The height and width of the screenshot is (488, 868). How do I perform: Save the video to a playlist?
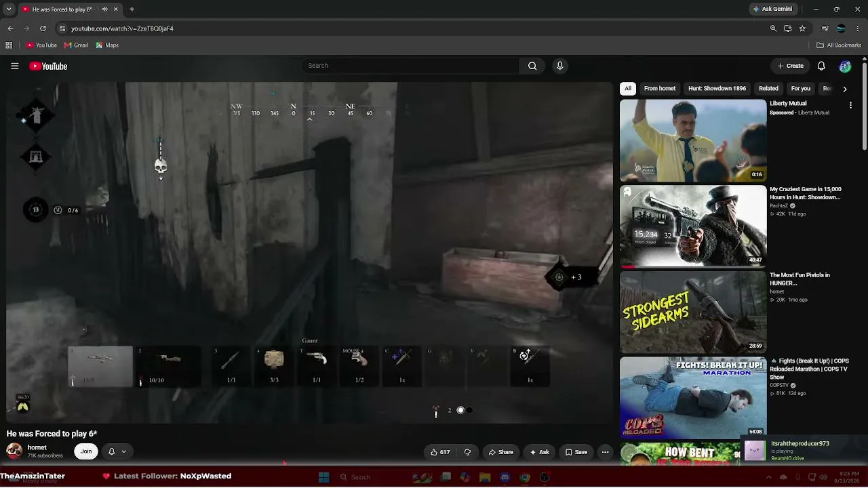pos(576,452)
